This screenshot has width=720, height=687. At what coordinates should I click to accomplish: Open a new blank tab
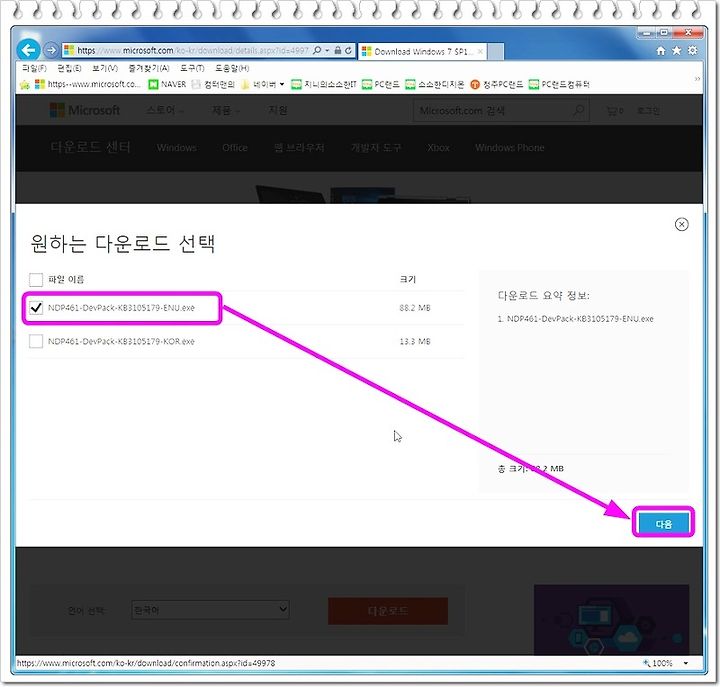click(x=496, y=51)
